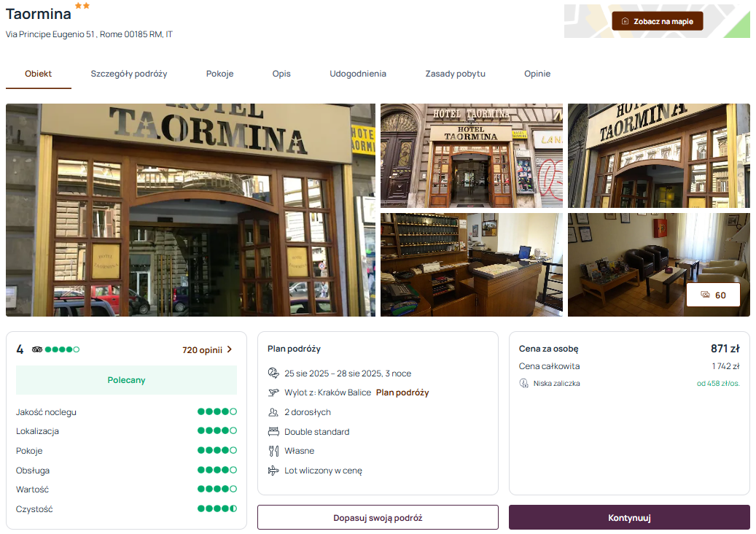Go to the Udogodnienia tab
756x534 pixels.
pyautogui.click(x=358, y=74)
